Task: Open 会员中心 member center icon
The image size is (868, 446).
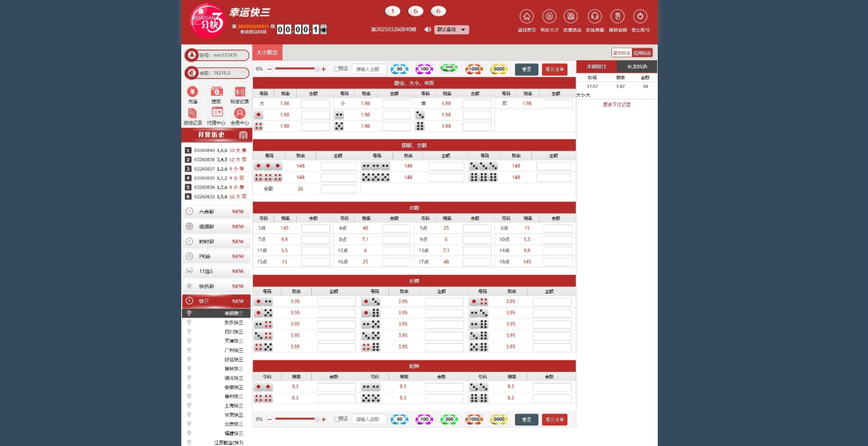Action: point(240,113)
